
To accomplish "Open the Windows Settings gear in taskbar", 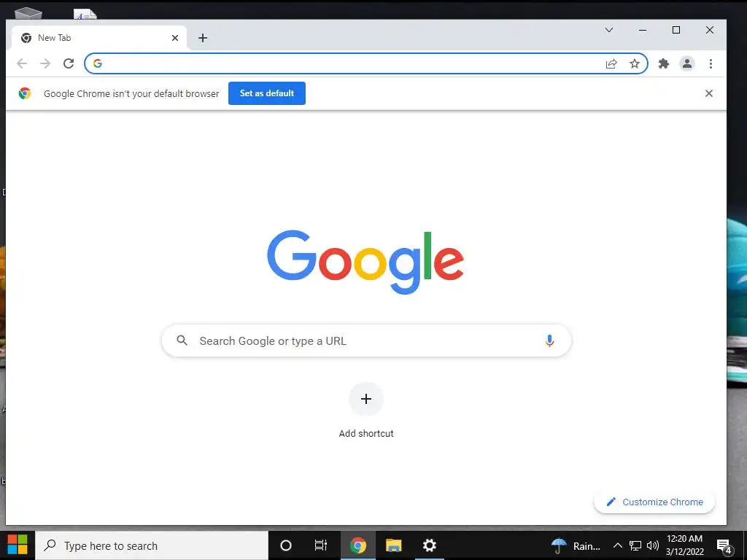I will tap(429, 545).
